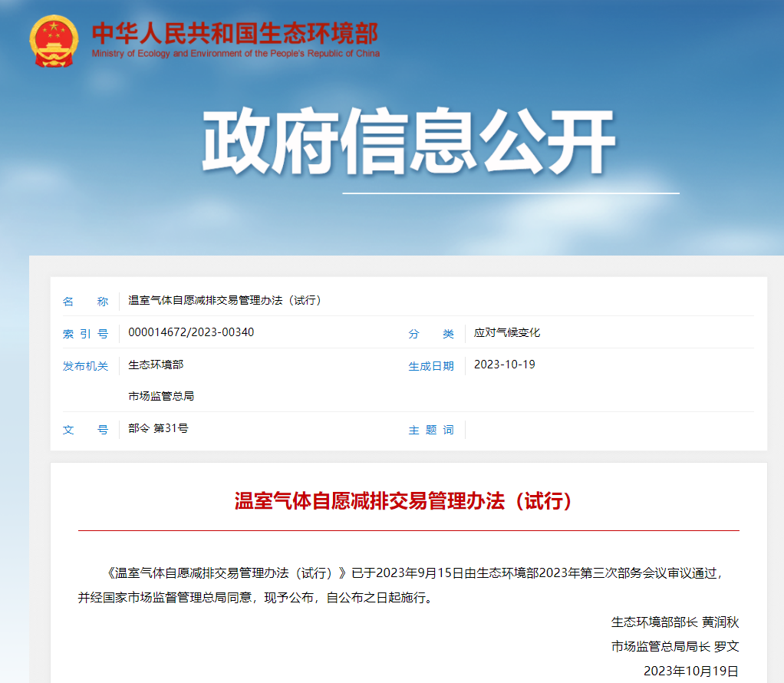784x683 pixels.
Task: Select the 生成日期 field label
Action: click(x=430, y=366)
